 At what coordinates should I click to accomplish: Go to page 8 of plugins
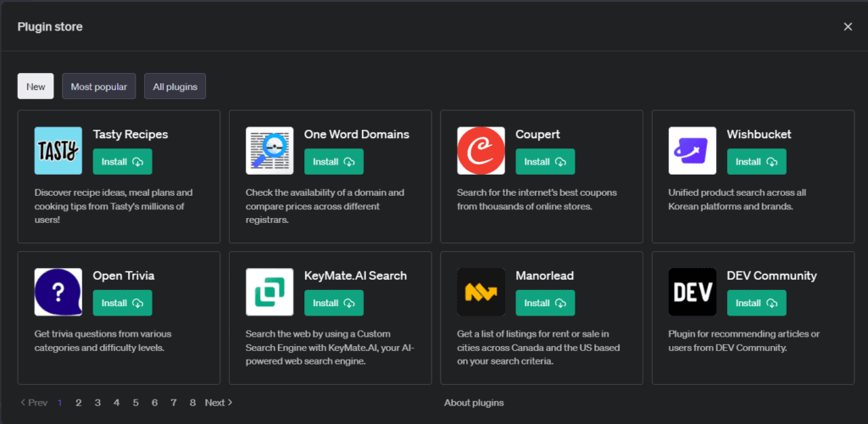click(192, 403)
